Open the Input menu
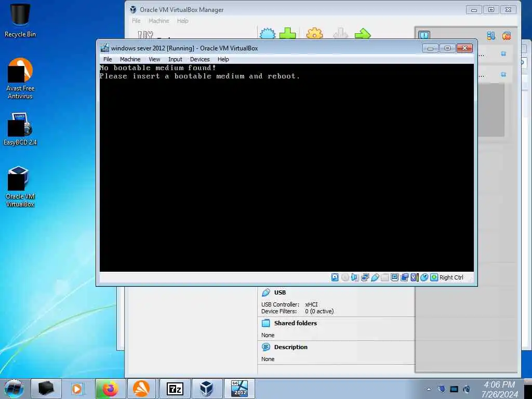This screenshot has width=532, height=399. tap(175, 59)
